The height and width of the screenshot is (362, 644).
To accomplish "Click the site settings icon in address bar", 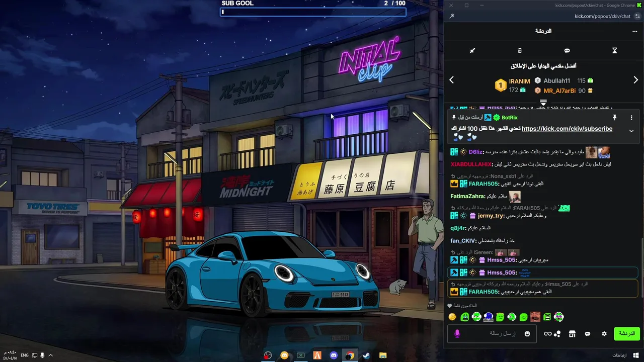I will 637,16.
